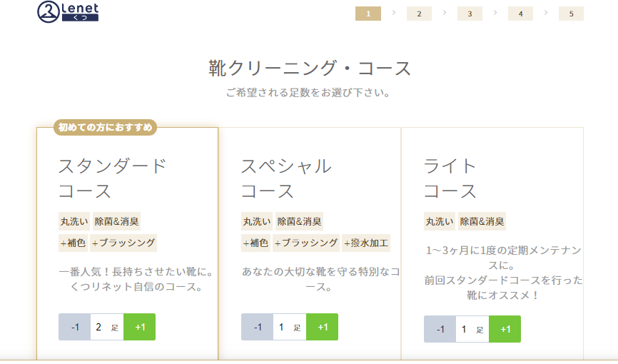The height and width of the screenshot is (364, 618).
Task: Click 除菌&消臭 tag in スタンダードコース
Action: pyautogui.click(x=116, y=221)
